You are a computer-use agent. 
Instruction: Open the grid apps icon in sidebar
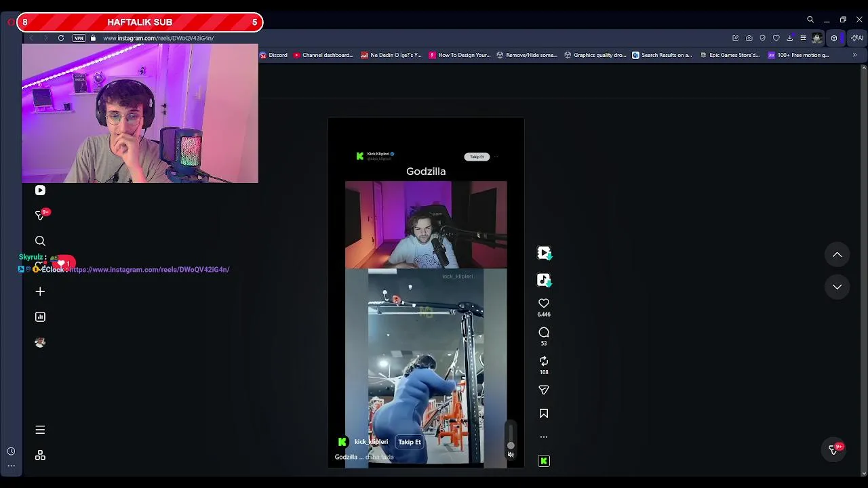point(40,455)
